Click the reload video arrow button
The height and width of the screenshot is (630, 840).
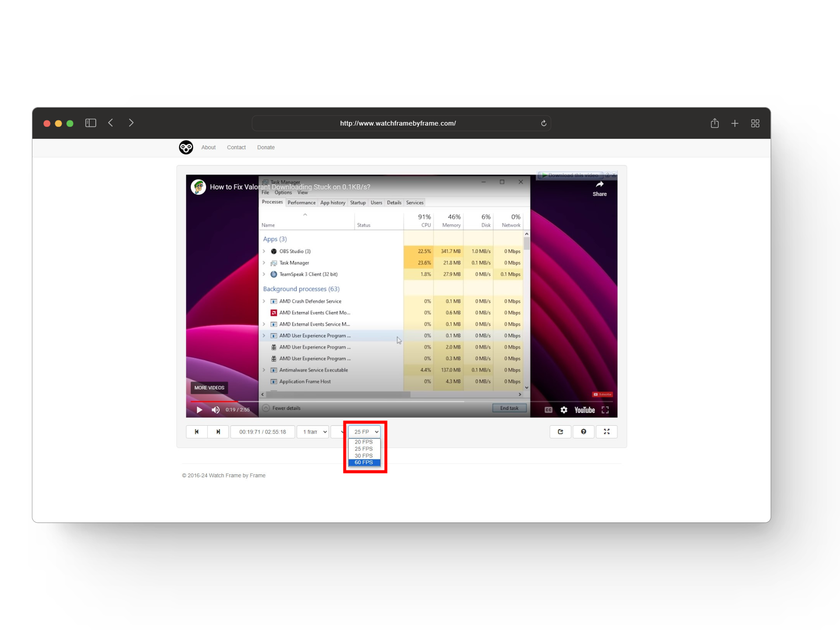(560, 432)
